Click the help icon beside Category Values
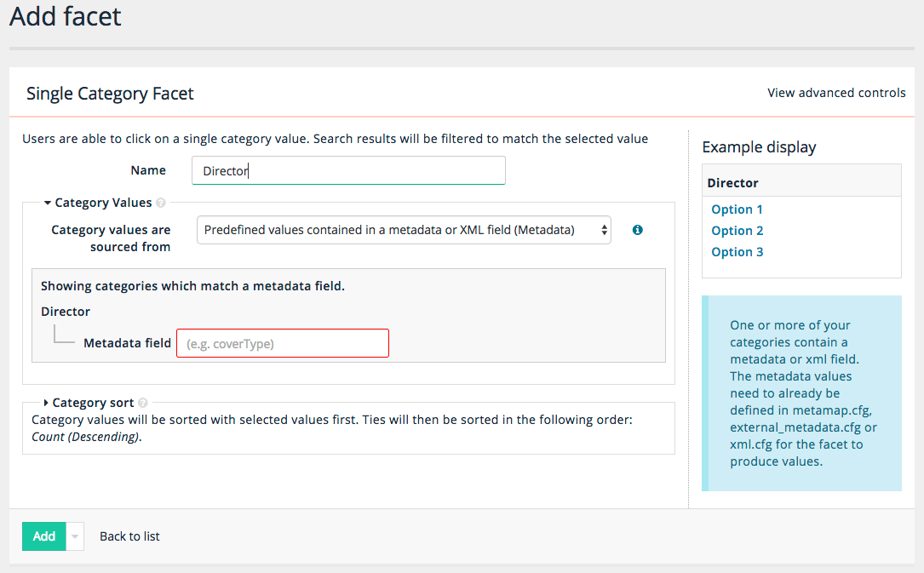The height and width of the screenshot is (573, 924). pyautogui.click(x=161, y=203)
